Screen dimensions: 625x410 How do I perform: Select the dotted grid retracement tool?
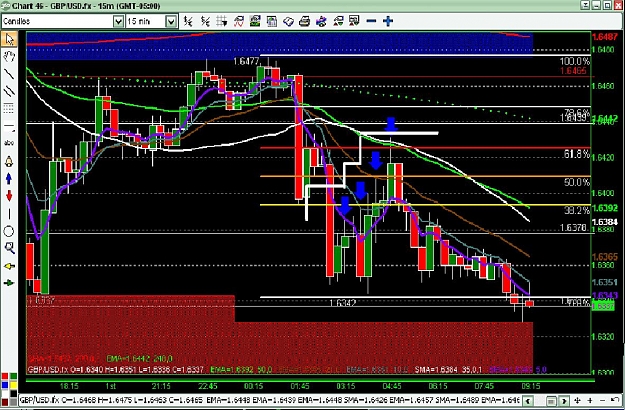pyautogui.click(x=9, y=108)
